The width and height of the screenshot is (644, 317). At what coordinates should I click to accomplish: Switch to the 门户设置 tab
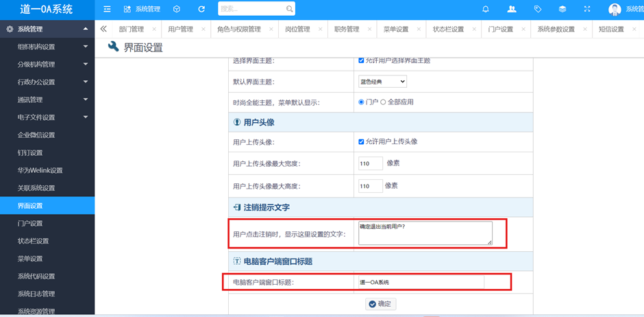pyautogui.click(x=501, y=30)
